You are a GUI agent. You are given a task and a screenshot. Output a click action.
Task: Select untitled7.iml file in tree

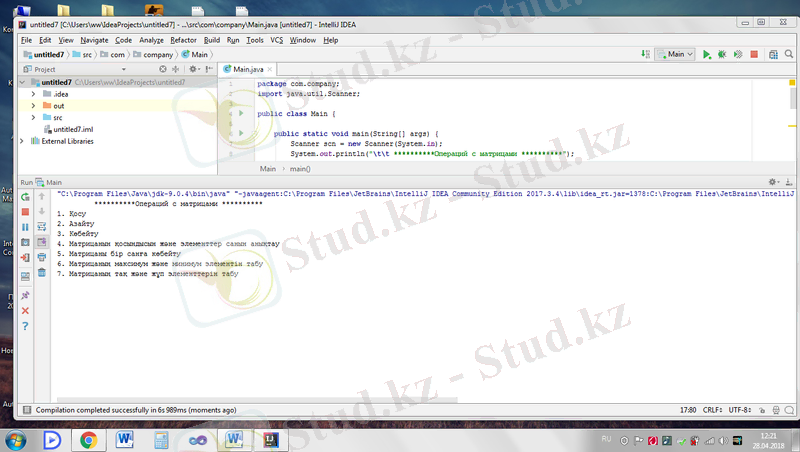[73, 129]
